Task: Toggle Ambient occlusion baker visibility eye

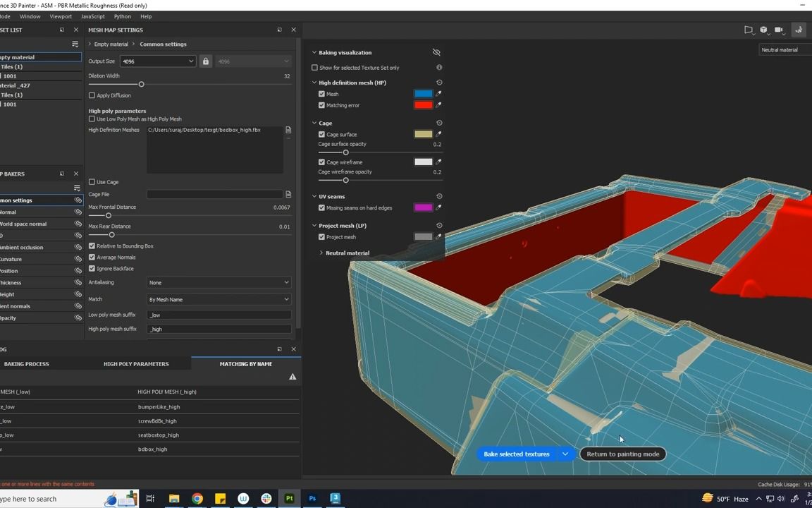Action: [78, 248]
